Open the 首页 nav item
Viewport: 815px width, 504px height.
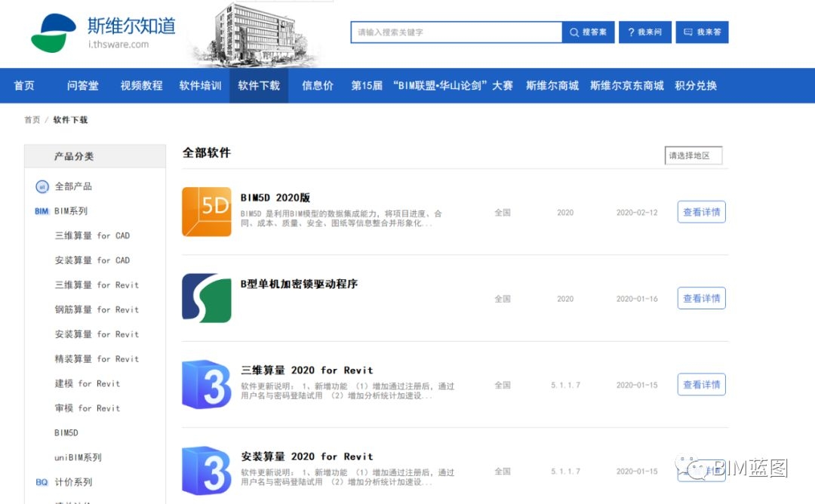click(24, 86)
